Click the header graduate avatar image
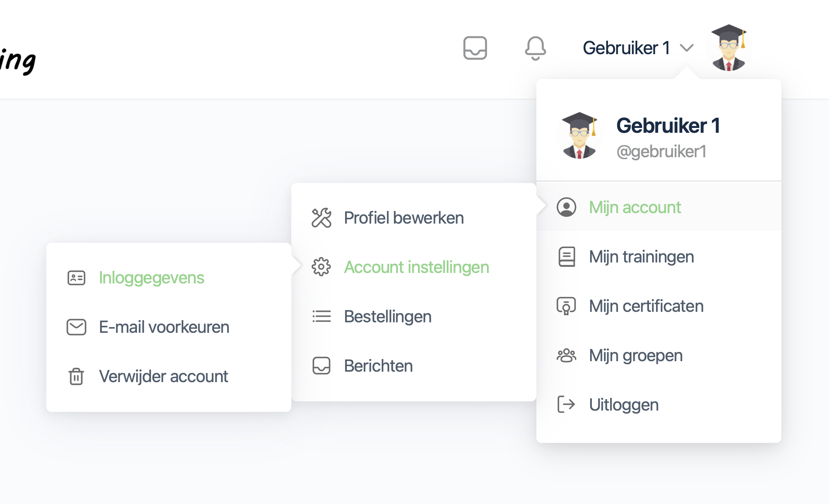This screenshot has height=504, width=829. [729, 48]
